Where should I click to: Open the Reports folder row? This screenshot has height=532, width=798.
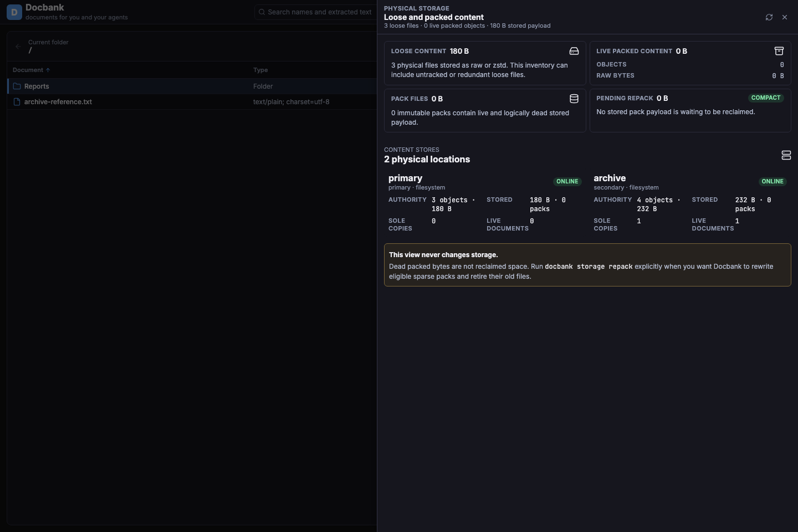coord(192,86)
